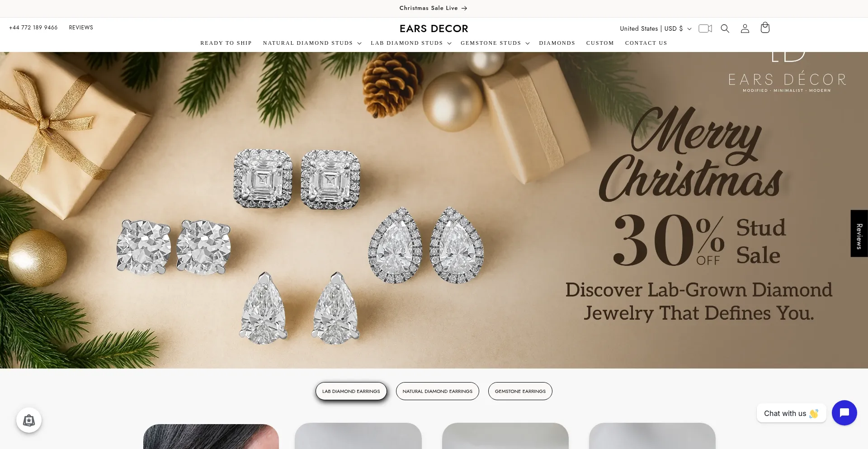Open the Diamonds menu item
Viewport: 868px width, 449px height.
coord(557,43)
